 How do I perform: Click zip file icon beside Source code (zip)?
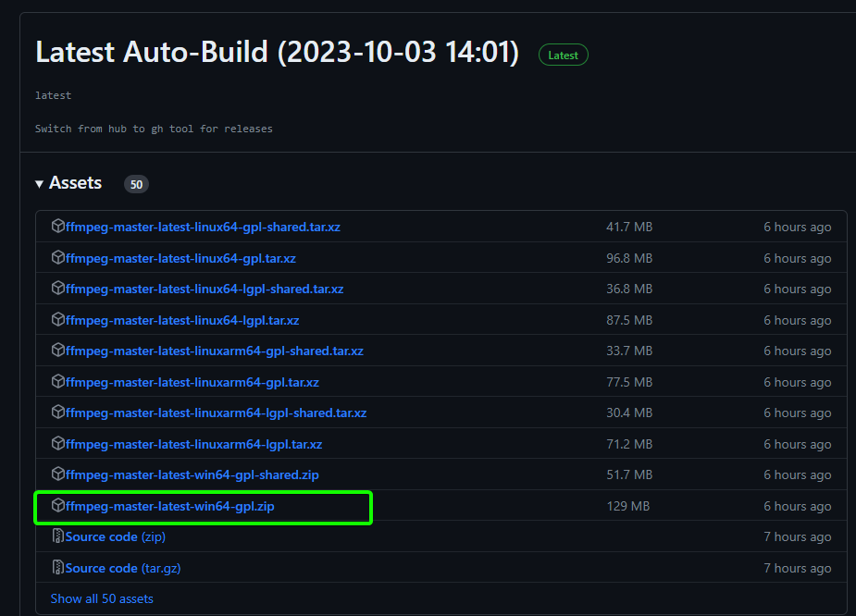[58, 536]
